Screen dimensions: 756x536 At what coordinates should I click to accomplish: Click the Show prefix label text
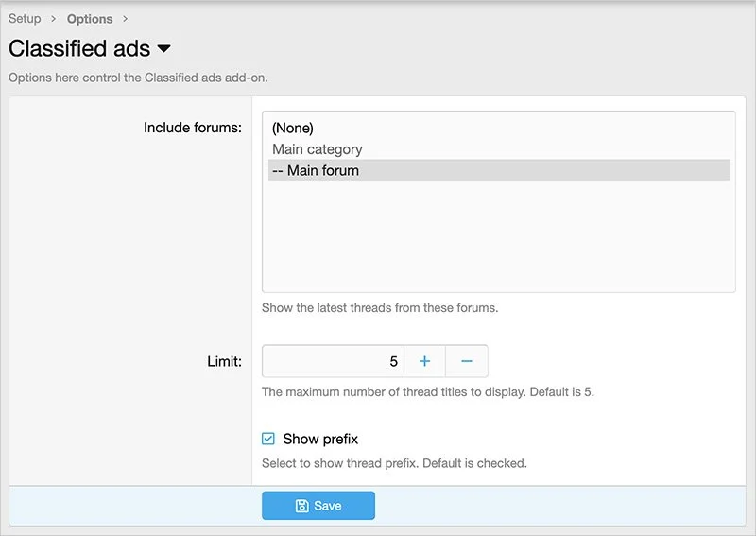point(320,439)
